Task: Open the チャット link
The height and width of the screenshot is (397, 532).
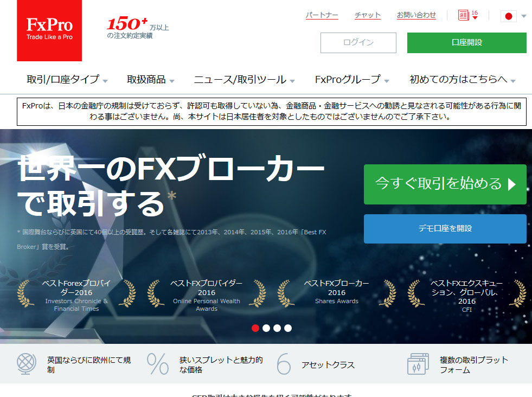Action: 368,15
